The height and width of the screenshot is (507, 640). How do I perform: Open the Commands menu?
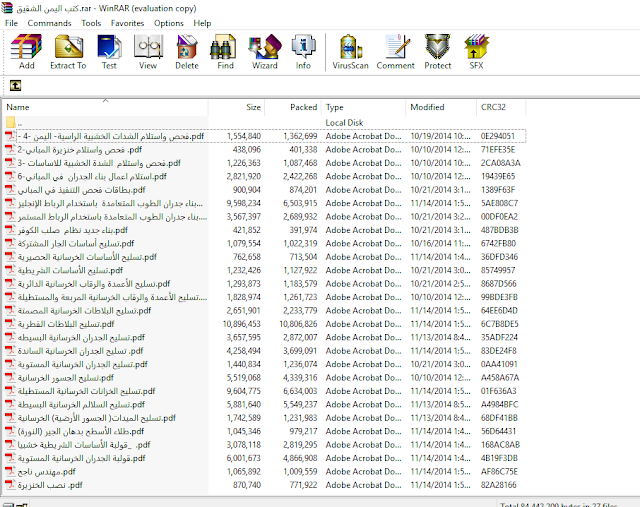[49, 23]
